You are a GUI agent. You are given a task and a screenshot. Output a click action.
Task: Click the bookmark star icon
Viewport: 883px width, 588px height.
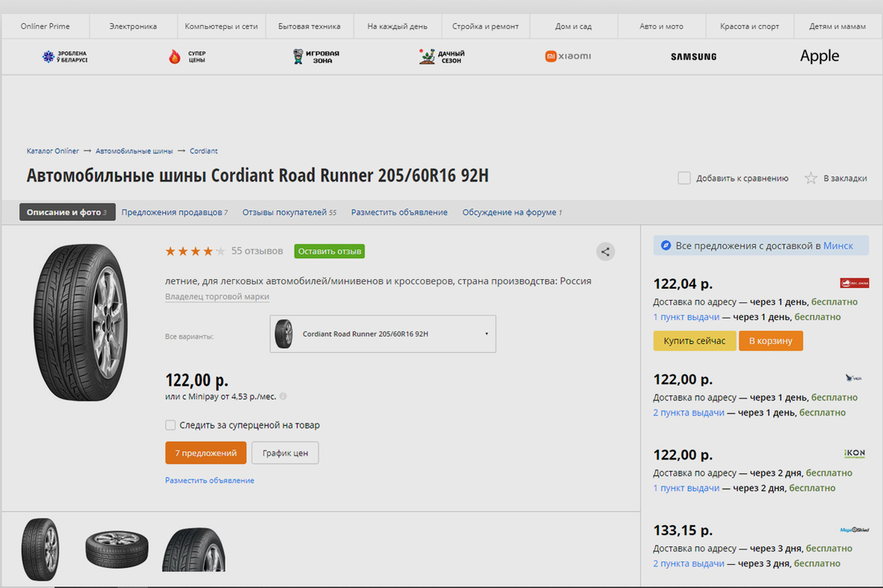coord(811,178)
